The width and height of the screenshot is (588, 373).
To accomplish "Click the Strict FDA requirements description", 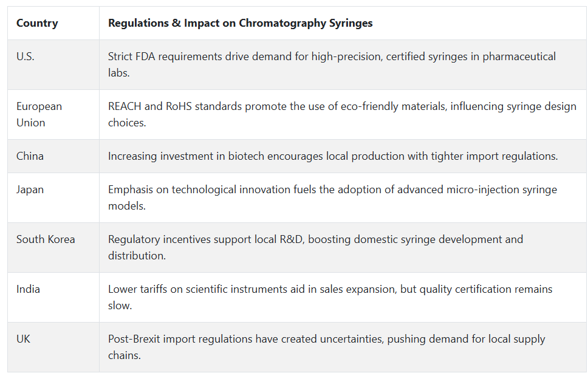I will coord(332,64).
